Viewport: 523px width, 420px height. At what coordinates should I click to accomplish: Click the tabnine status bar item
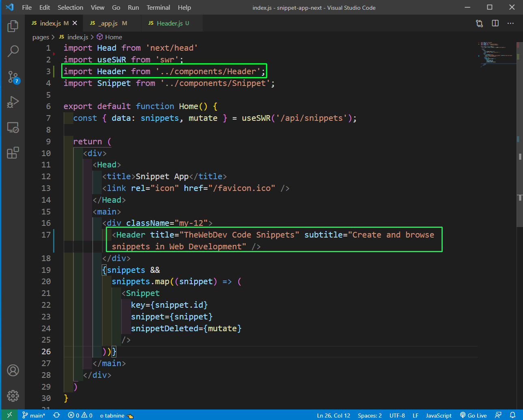[x=116, y=415]
